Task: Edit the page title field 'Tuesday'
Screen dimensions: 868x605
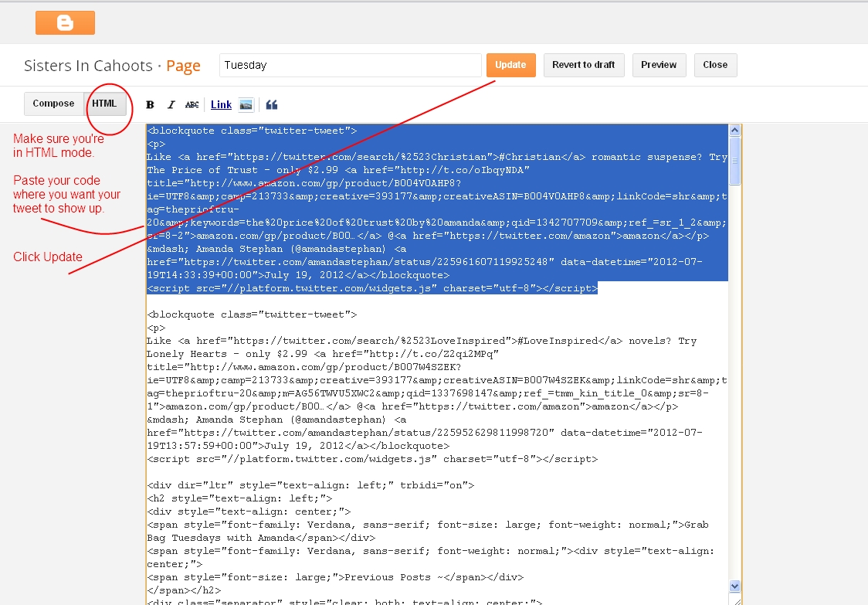Action: (351, 66)
